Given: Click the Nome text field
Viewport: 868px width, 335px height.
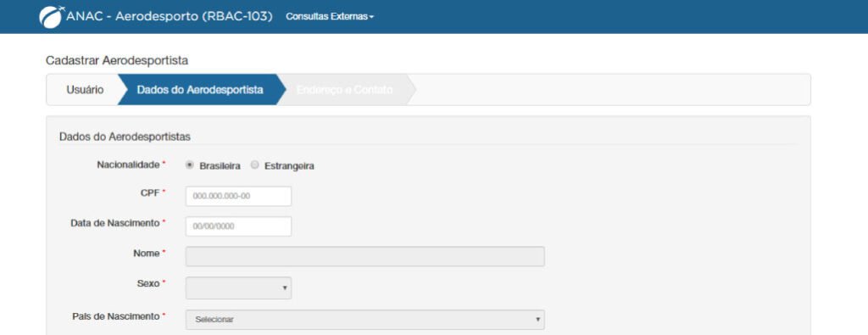Looking at the screenshot, I should pyautogui.click(x=365, y=256).
